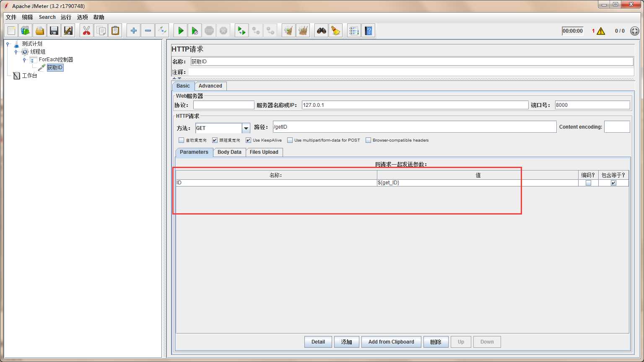Click the Content encoding field
Viewport: 644px width, 362px height.
point(617,127)
